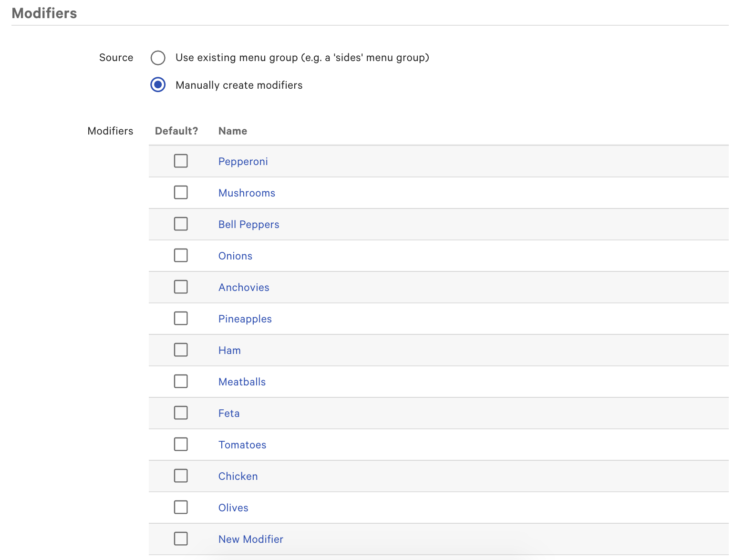745x560 pixels.
Task: Check the Feta default checkbox
Action: pyautogui.click(x=181, y=413)
